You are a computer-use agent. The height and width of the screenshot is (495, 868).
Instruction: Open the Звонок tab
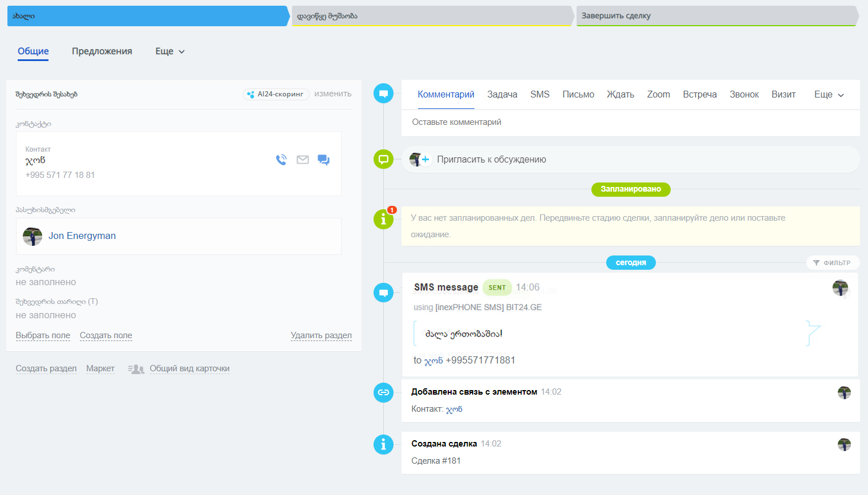pyautogui.click(x=744, y=95)
